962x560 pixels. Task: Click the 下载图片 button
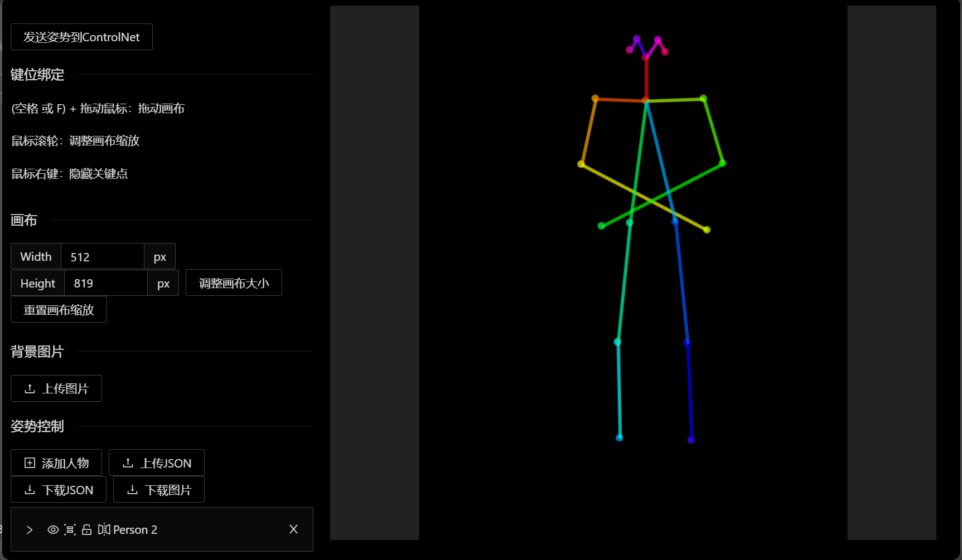click(159, 490)
